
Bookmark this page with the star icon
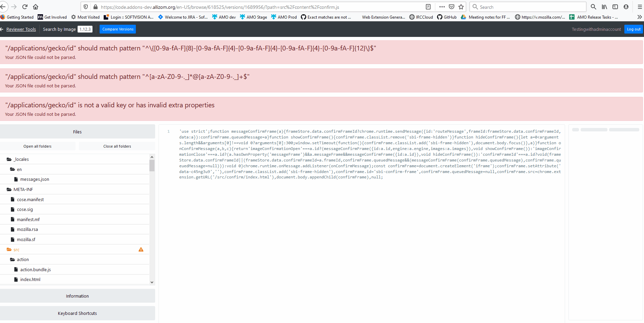(461, 7)
